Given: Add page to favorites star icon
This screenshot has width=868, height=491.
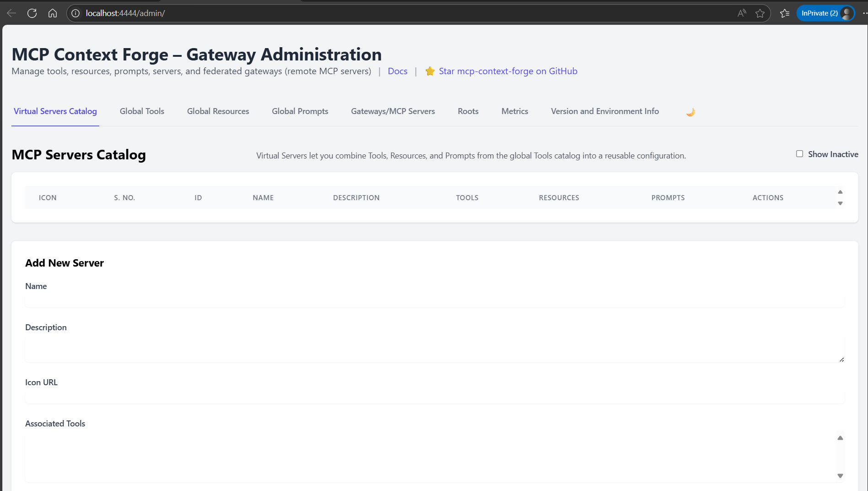Looking at the screenshot, I should 760,13.
